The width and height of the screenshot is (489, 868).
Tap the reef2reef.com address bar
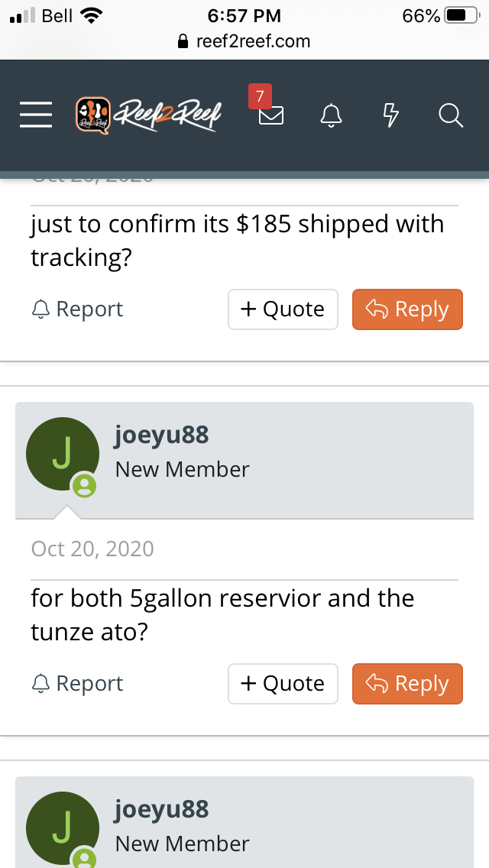244,41
